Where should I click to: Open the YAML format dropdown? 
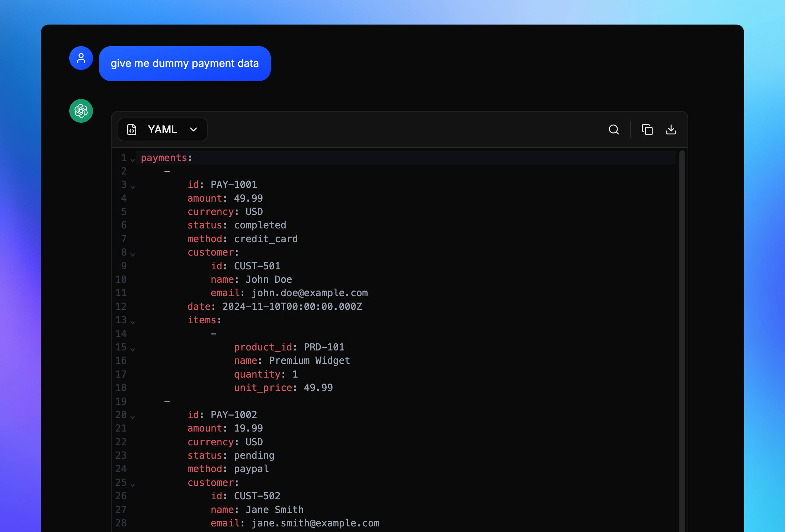coord(193,129)
